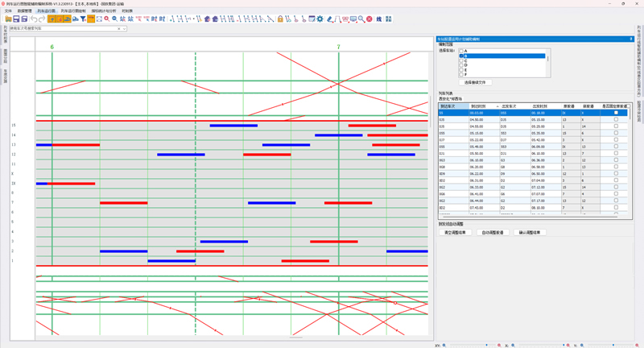Check the station C checkbox
Viewport: 644px width, 348px height.
tap(461, 61)
